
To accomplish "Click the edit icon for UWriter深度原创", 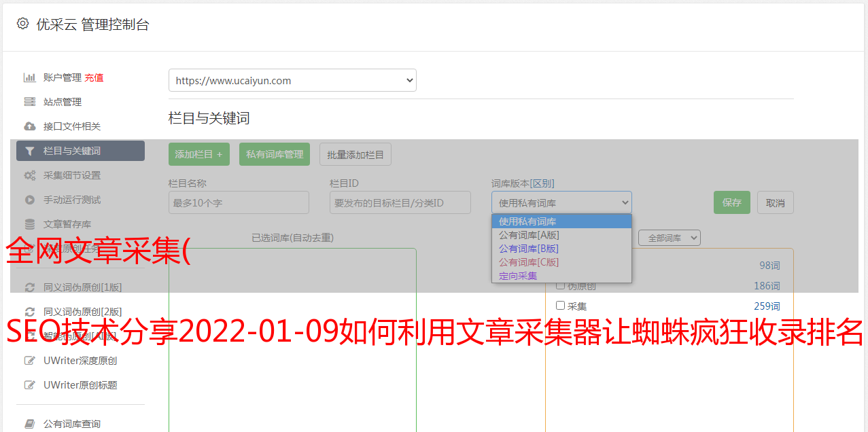I will tap(30, 361).
